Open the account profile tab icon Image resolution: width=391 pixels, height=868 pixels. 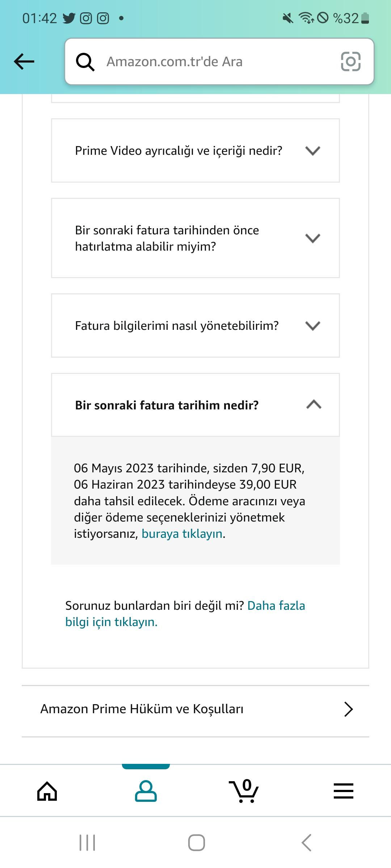point(146,791)
